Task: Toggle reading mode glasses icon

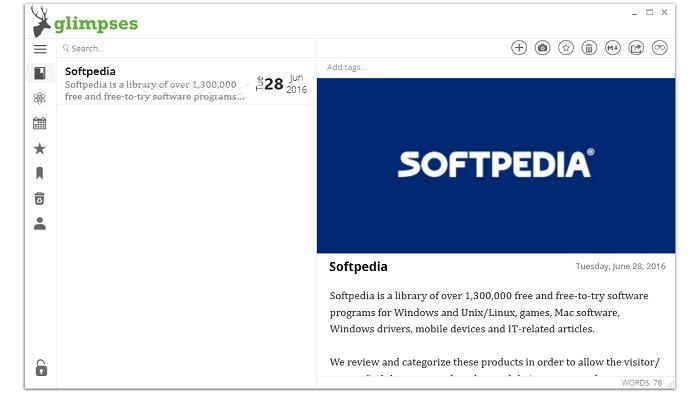Action: [659, 48]
